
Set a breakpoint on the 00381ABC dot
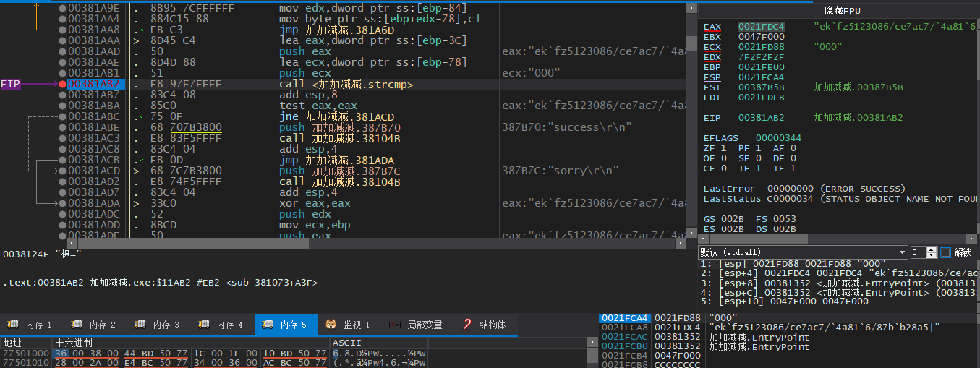pos(63,116)
